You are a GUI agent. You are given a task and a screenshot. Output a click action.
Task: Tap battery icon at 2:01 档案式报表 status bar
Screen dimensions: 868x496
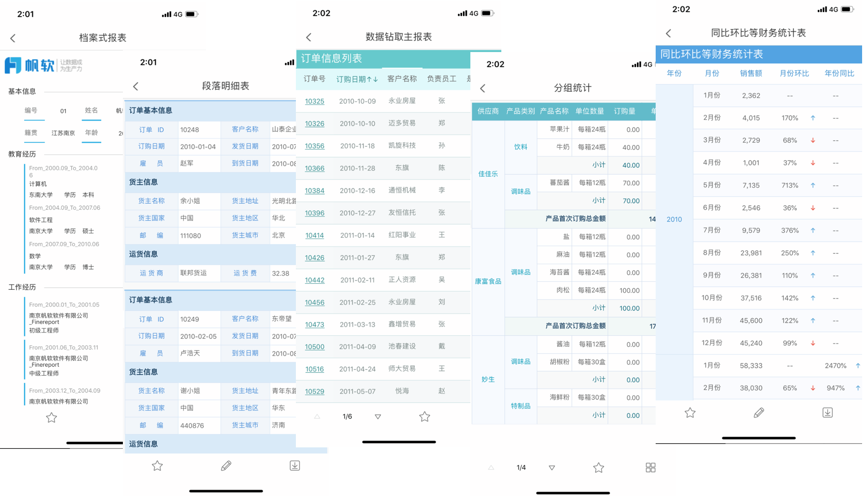(192, 14)
